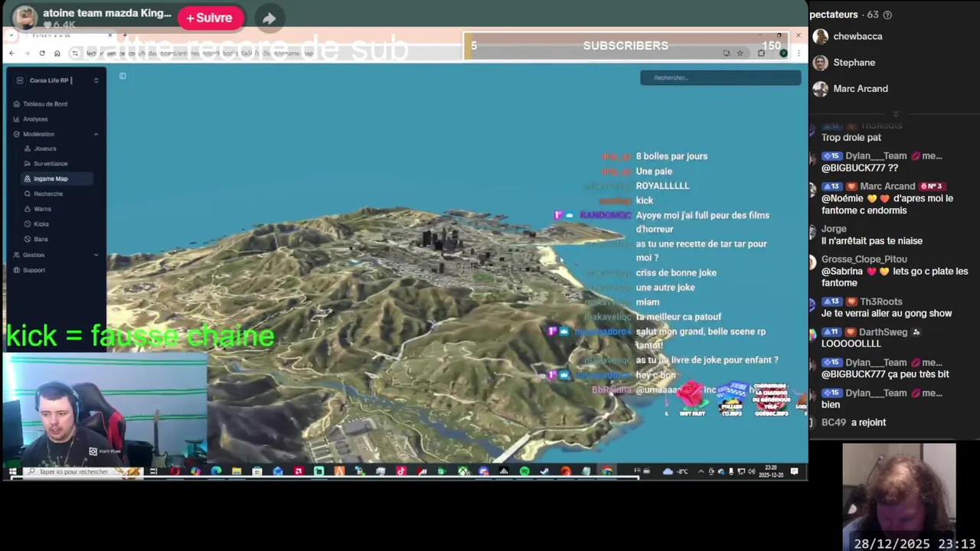
Task: Click the "LOOOOOLLLL" chat message
Action: tap(851, 344)
